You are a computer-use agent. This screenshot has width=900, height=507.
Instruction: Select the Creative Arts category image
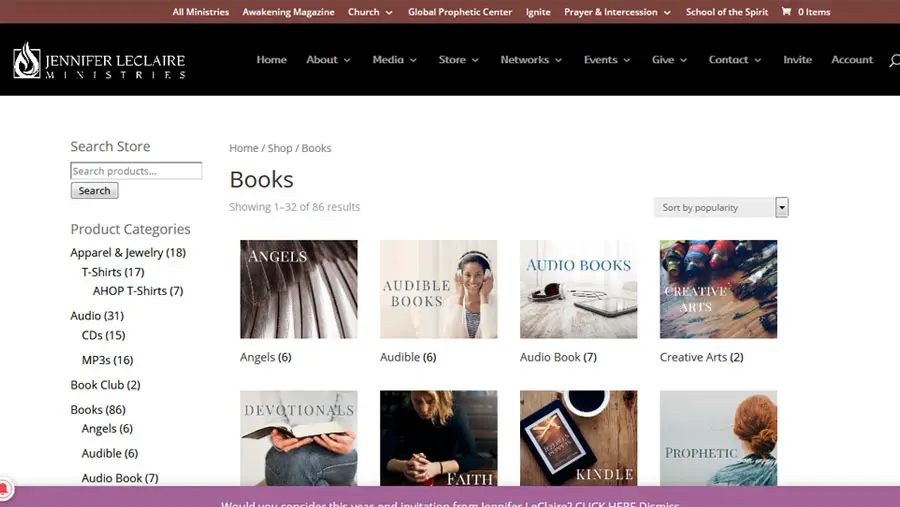(718, 289)
